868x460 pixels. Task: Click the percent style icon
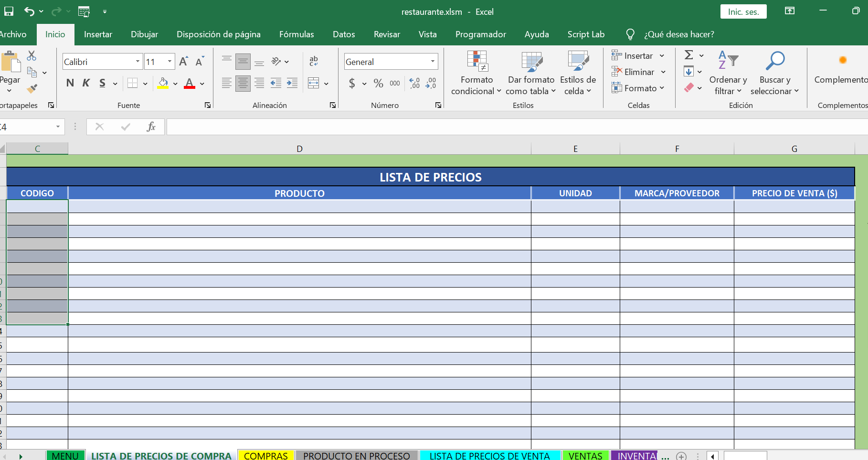[378, 83]
